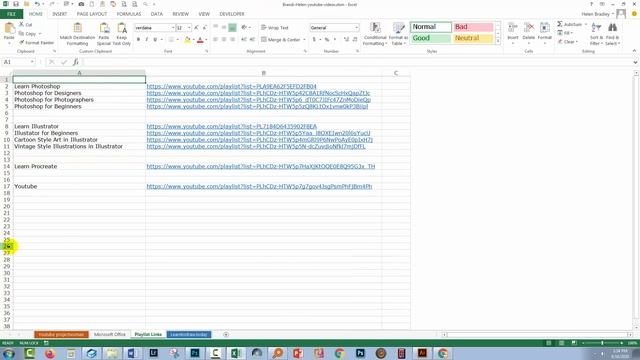Click the Format cells icon

click(x=544, y=28)
